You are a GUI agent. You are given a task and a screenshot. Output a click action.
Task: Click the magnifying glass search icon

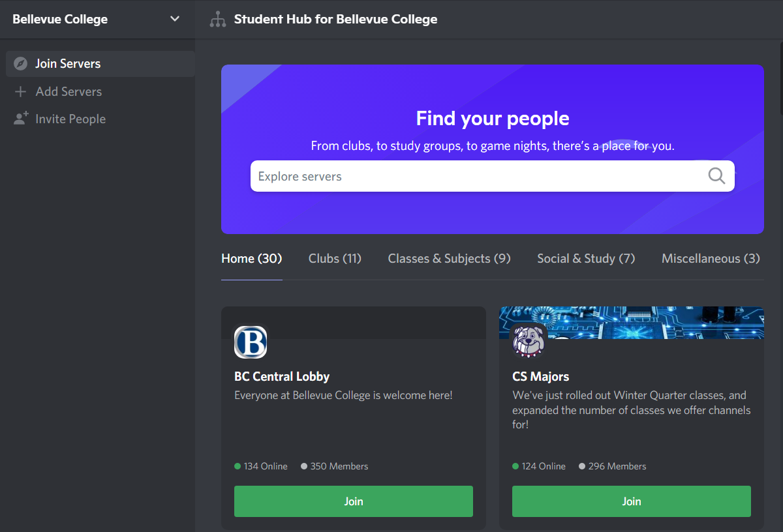(716, 176)
